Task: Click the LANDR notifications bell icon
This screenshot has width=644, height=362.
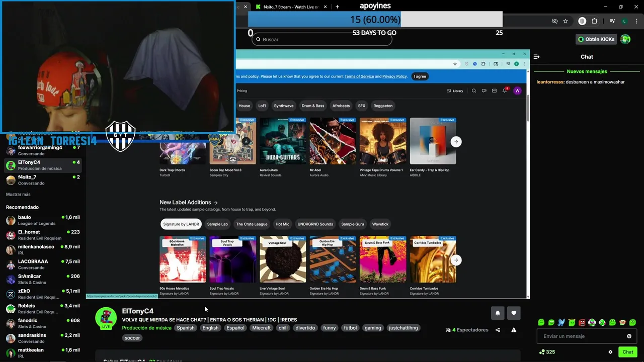Action: click(505, 91)
